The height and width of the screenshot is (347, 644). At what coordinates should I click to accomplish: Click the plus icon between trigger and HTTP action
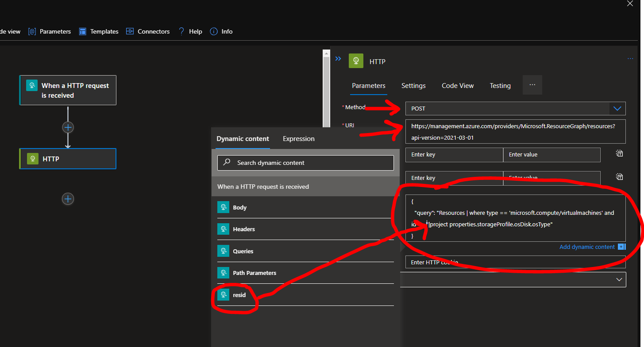coord(68,127)
